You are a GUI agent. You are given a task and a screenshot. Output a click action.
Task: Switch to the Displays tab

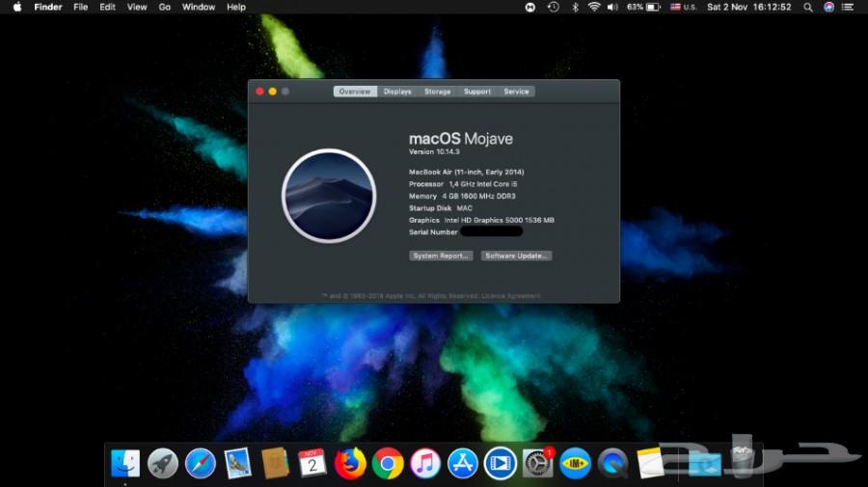pyautogui.click(x=397, y=92)
